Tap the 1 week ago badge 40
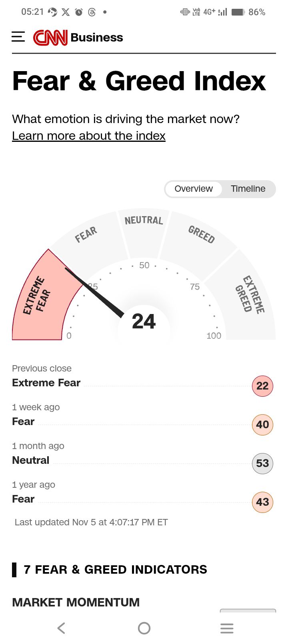This screenshot has width=288, height=644. point(262,425)
